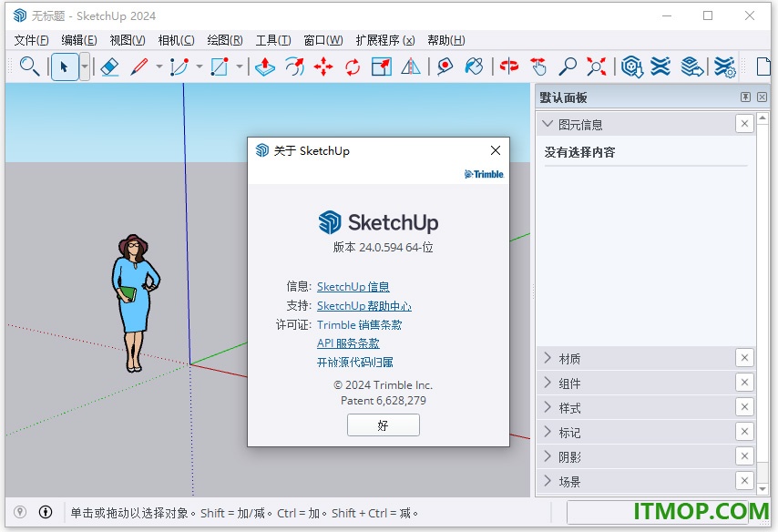Image resolution: width=778 pixels, height=532 pixels.
Task: Open the Extension Manager
Action: click(724, 66)
